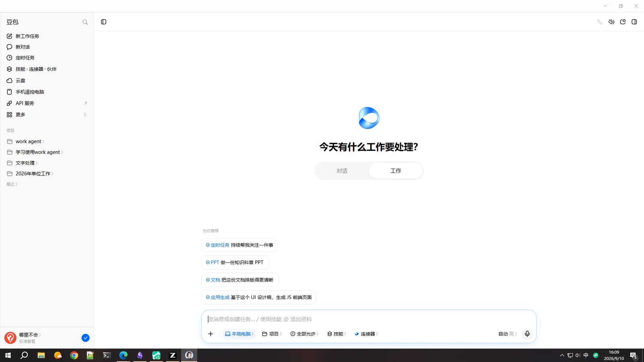Pick the 定时任务 持续帮我关注一件事 suggestion
644x362 pixels.
tap(239, 245)
